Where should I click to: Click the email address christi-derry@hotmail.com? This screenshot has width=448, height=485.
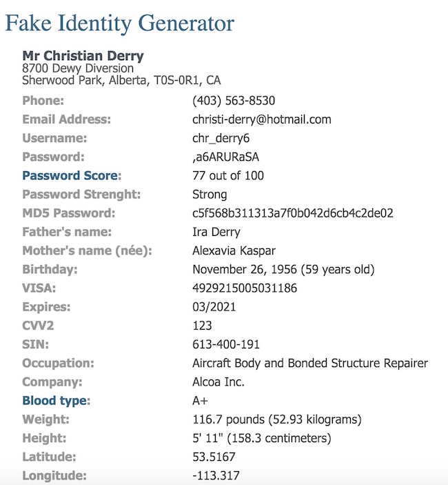pos(262,119)
